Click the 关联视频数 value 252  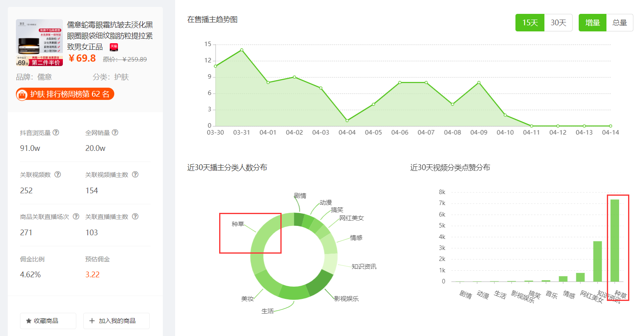[26, 190]
